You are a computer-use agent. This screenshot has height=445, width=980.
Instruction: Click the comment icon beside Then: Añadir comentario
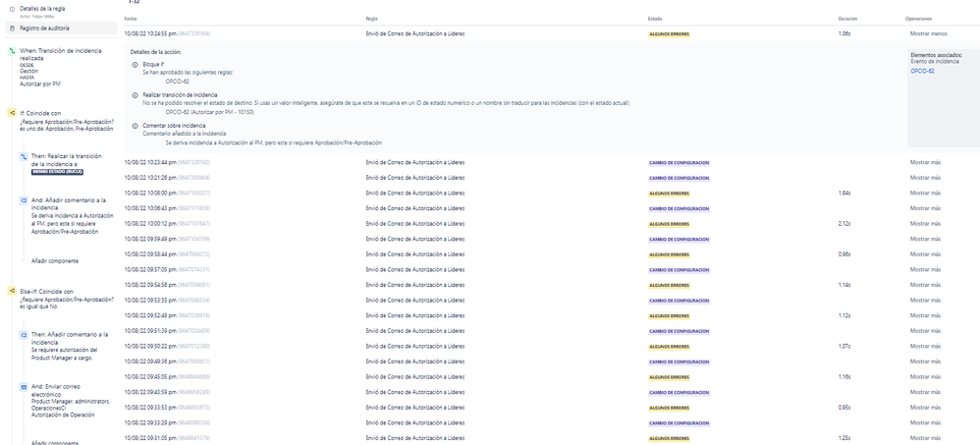pyautogui.click(x=24, y=335)
